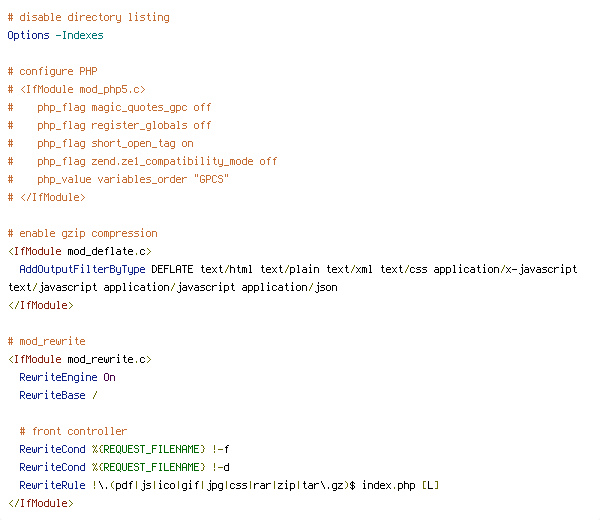Screen dimensions: 600x520
Task: Click the short_open_tag on line
Action: click(101, 143)
